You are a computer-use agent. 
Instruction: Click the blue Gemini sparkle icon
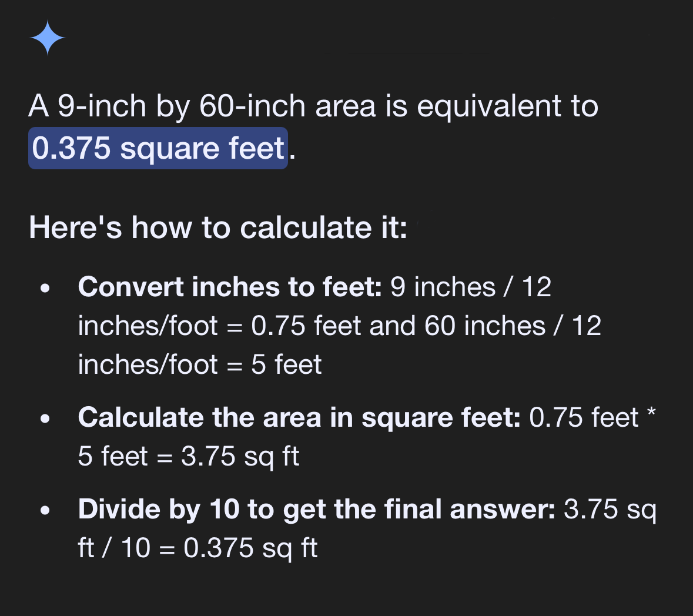[x=48, y=38]
